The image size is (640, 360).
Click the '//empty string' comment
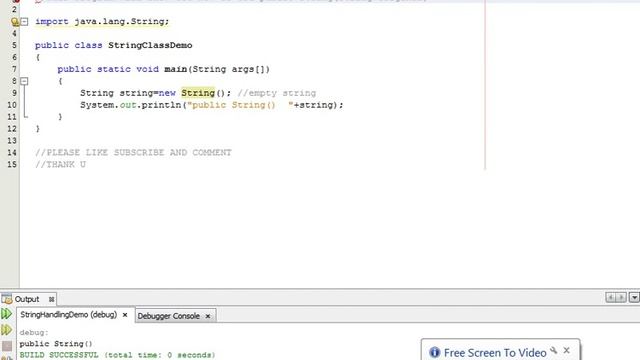pos(277,93)
